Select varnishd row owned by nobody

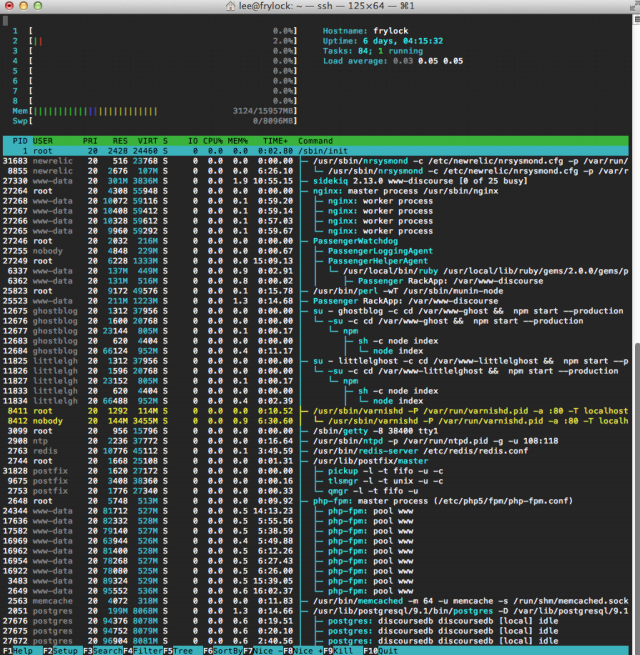[315, 421]
